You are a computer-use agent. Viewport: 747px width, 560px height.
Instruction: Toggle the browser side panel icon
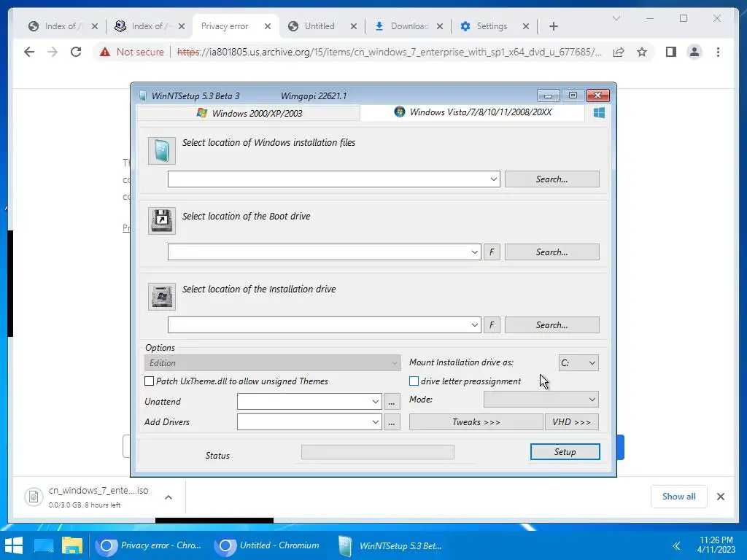click(671, 52)
